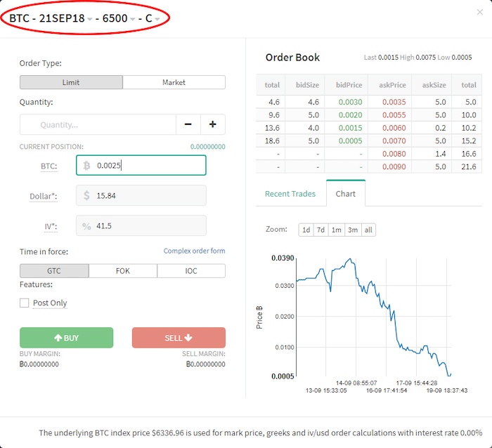Click the BTC: field label

tap(49, 166)
